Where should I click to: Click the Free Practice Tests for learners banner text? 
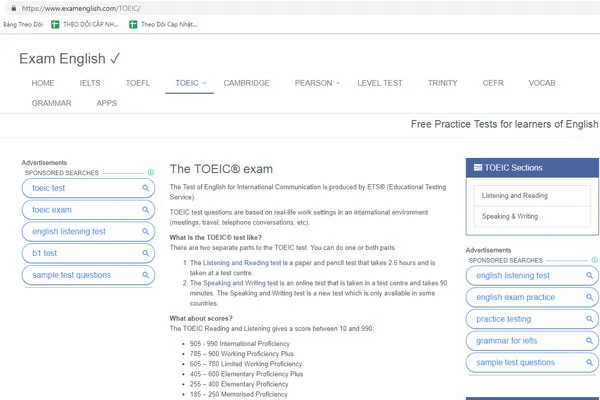coord(504,124)
